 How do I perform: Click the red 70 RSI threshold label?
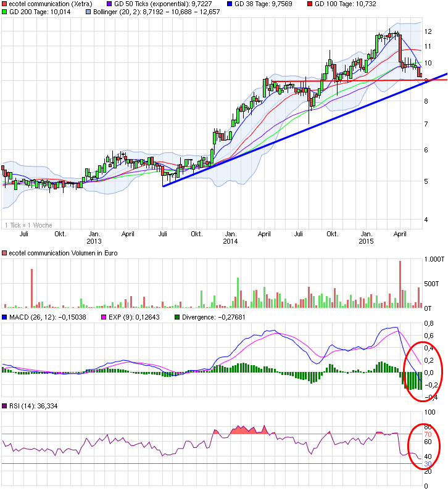point(428,434)
